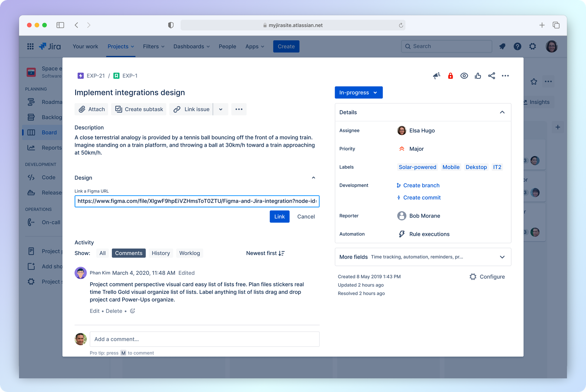Open Jira settings gear in top navigation
Image resolution: width=586 pixels, height=392 pixels.
pyautogui.click(x=532, y=46)
